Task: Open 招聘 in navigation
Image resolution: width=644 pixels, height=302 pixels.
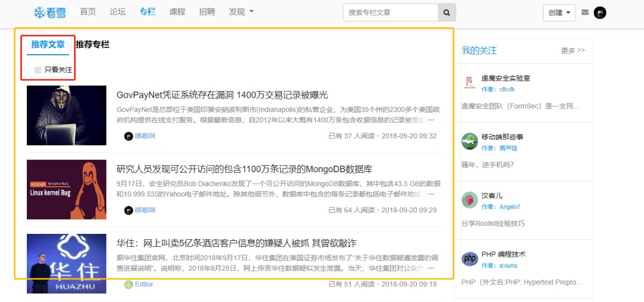Action: coord(207,12)
